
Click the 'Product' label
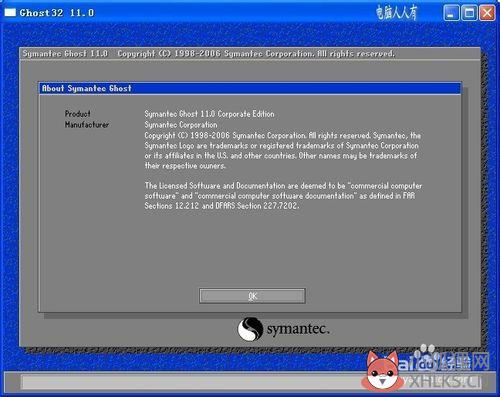coord(78,114)
